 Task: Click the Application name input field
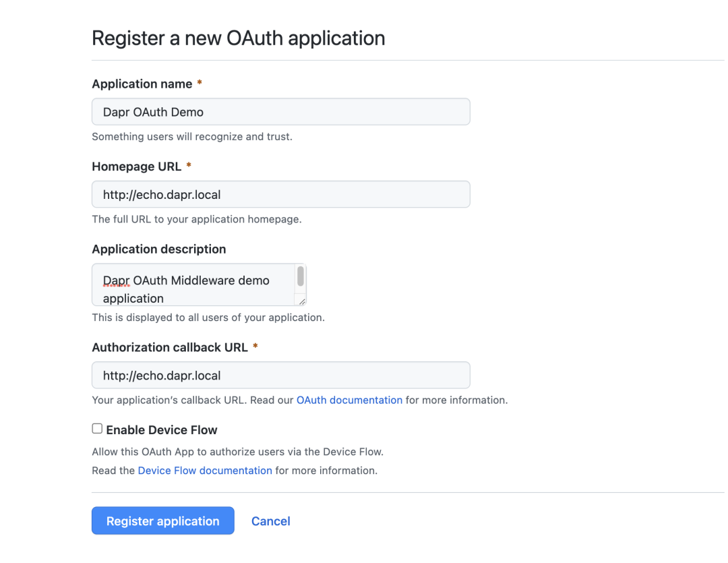tap(281, 111)
